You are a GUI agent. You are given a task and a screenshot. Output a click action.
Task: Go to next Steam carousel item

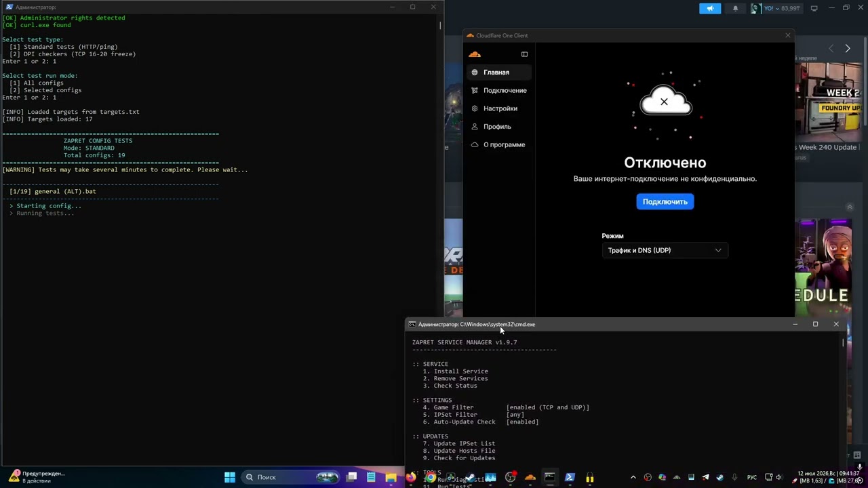pos(847,48)
